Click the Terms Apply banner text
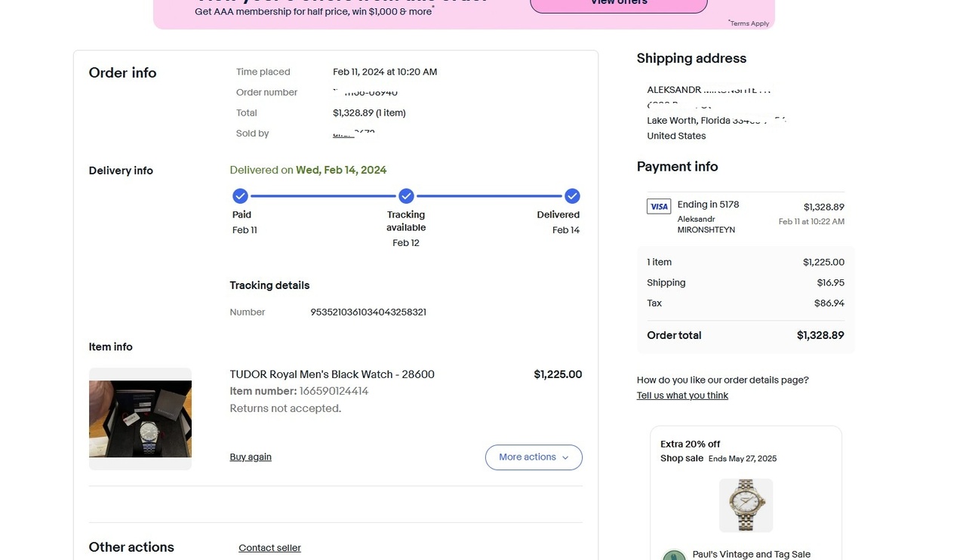Image resolution: width=966 pixels, height=560 pixels. [x=749, y=23]
